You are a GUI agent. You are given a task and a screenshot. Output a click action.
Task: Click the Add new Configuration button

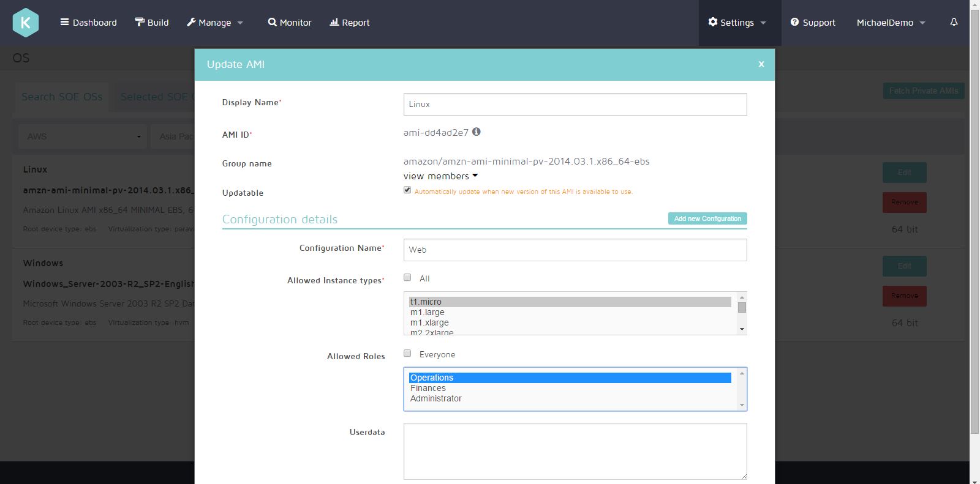point(707,218)
